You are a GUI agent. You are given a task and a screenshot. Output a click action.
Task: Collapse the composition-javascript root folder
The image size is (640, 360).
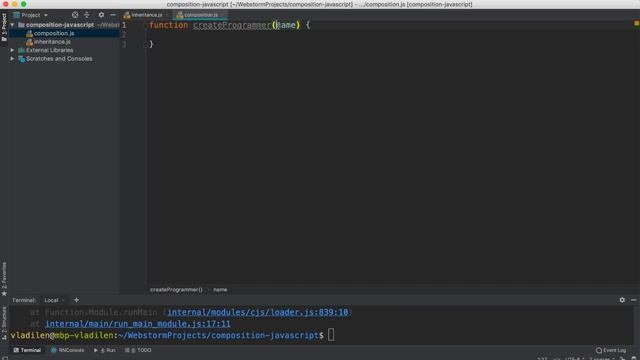click(12, 25)
